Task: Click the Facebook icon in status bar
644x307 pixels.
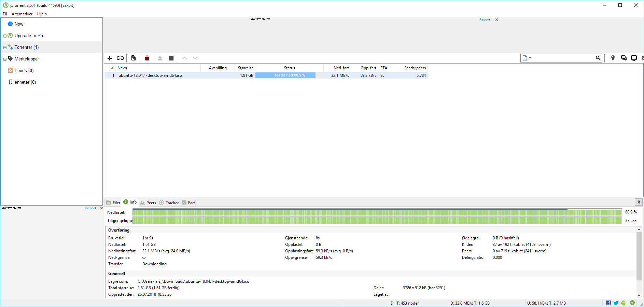Action: (608, 303)
